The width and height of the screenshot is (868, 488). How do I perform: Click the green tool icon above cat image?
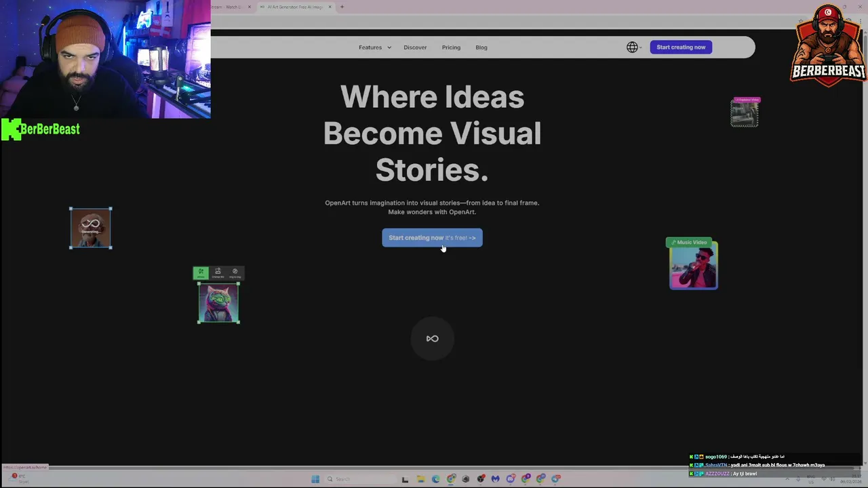[x=201, y=273]
